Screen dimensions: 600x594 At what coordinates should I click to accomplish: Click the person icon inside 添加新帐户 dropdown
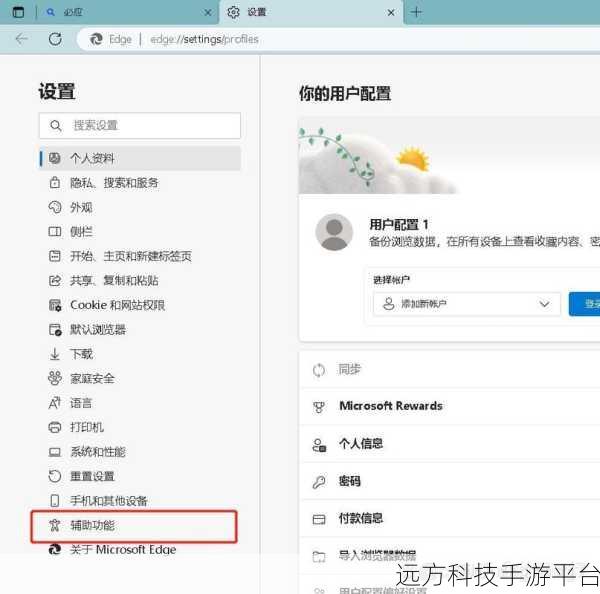point(388,304)
